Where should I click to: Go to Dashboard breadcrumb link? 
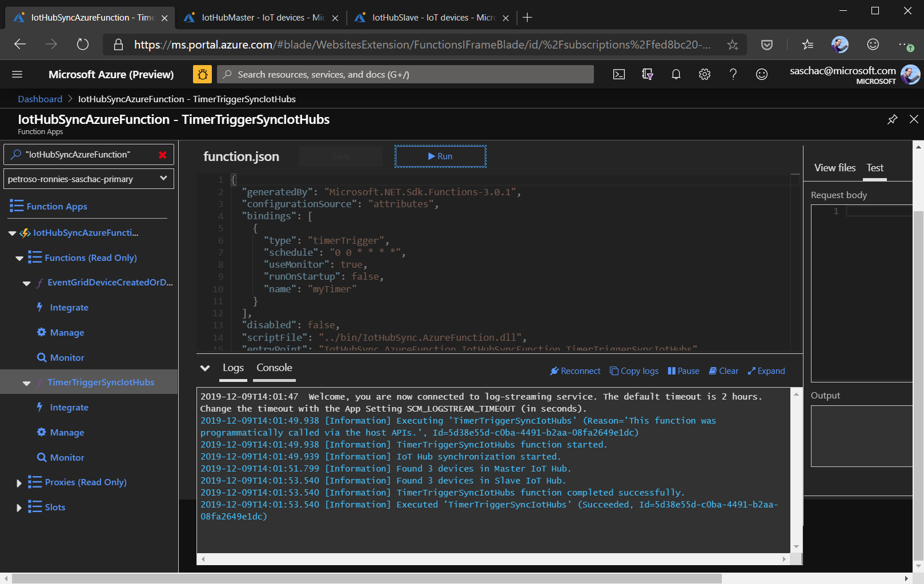coord(40,99)
